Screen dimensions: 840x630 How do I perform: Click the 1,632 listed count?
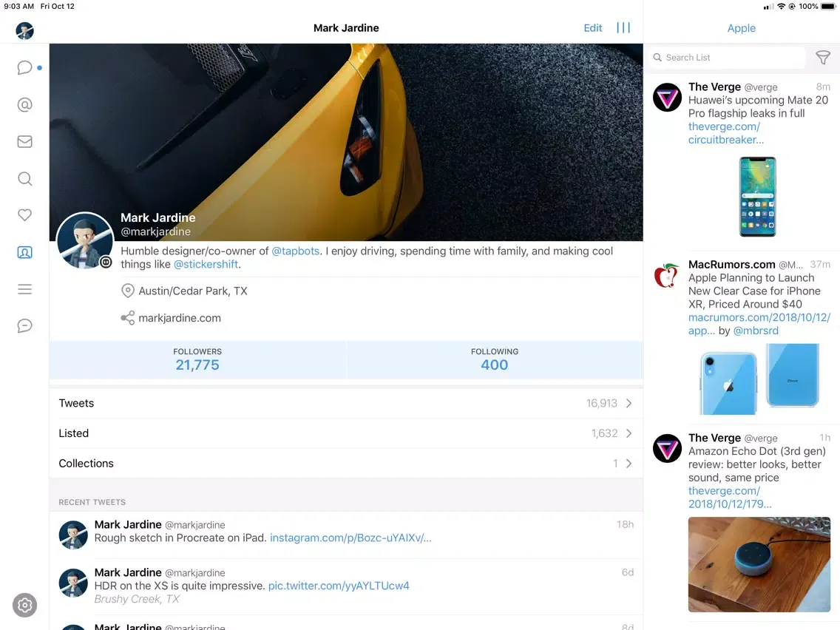click(604, 433)
